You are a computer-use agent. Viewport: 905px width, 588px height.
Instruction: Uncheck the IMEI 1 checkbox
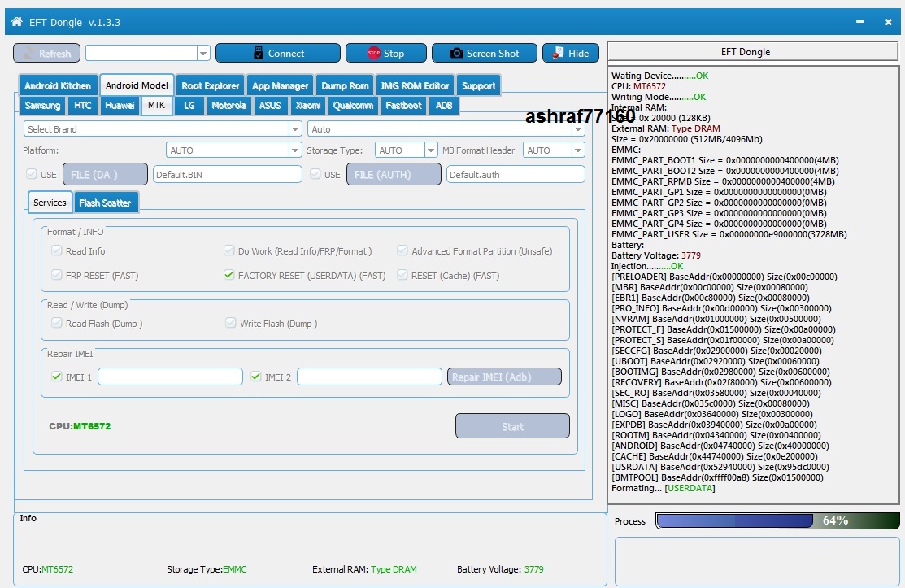[x=57, y=377]
